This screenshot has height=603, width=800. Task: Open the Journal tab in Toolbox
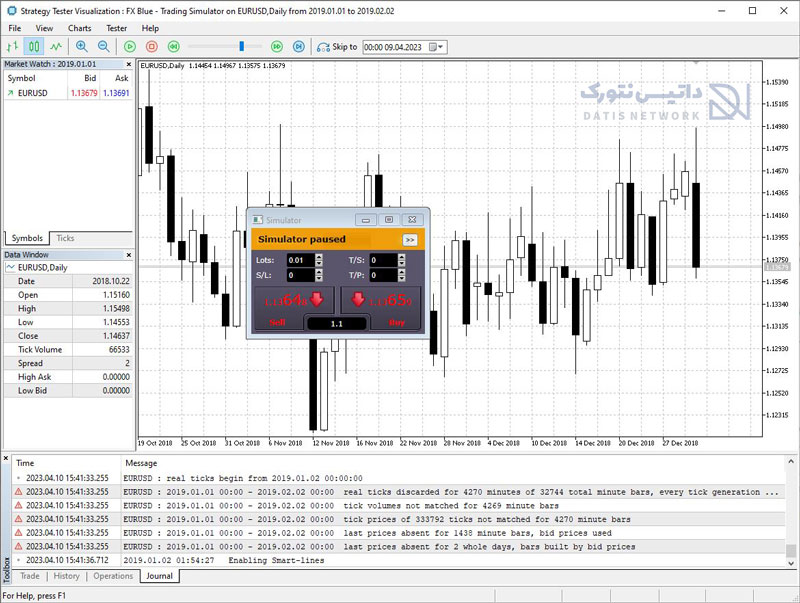(159, 576)
